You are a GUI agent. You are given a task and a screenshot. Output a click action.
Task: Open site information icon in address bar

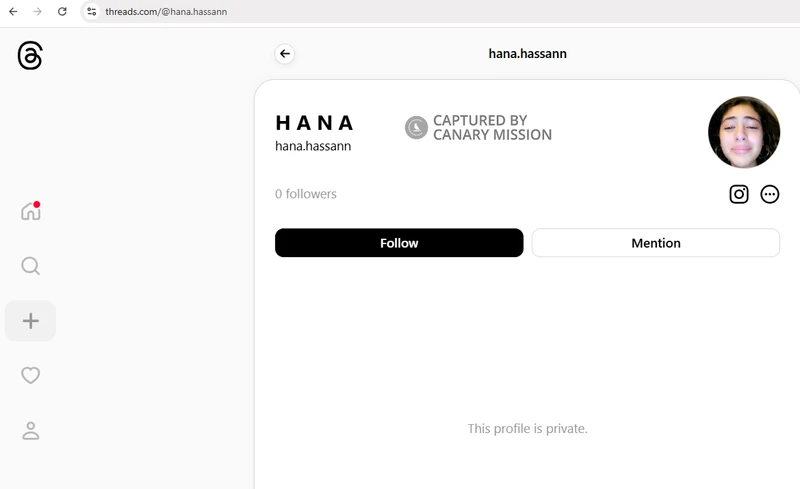pyautogui.click(x=91, y=11)
